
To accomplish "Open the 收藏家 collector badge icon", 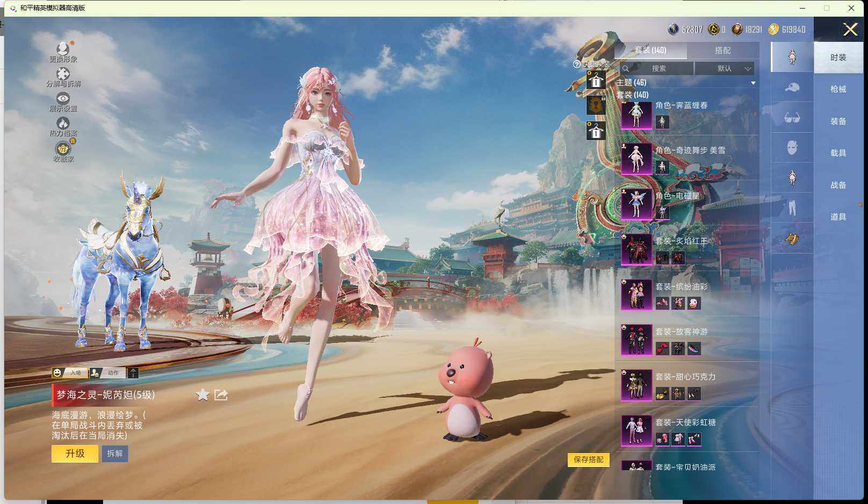I will click(63, 148).
